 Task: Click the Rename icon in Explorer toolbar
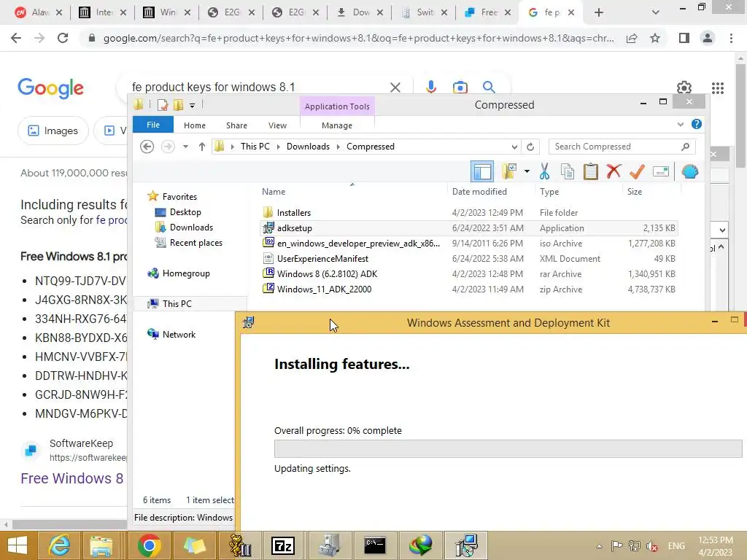661,171
